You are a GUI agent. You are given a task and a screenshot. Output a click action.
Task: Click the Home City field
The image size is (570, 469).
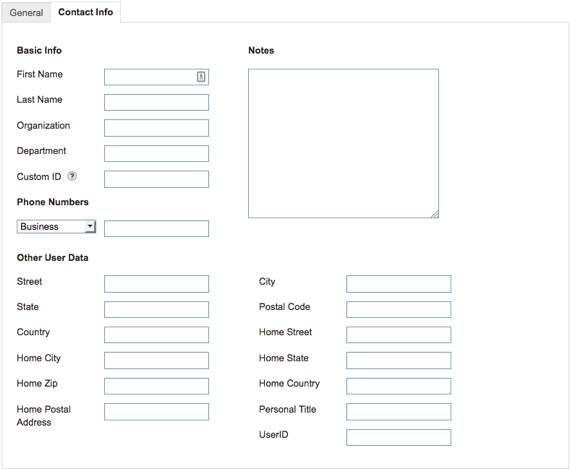pos(156,360)
